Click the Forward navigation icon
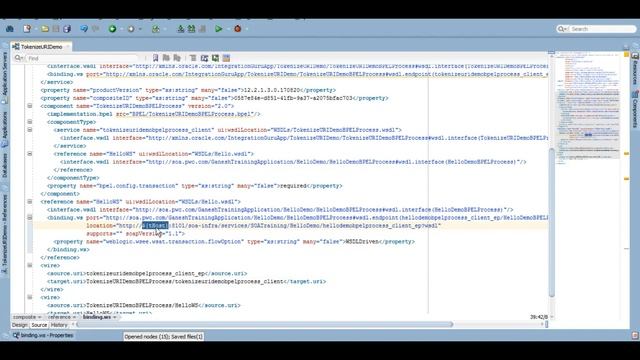The width and height of the screenshot is (640, 360). [131, 29]
